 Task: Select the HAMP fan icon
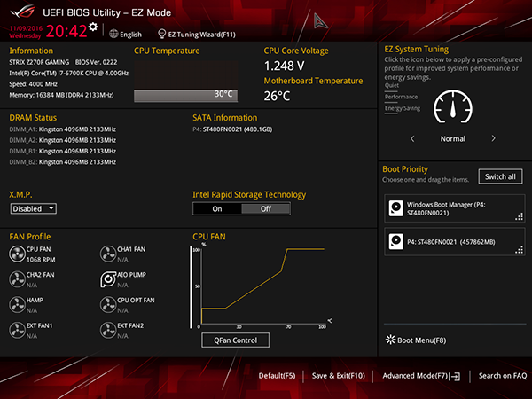(x=17, y=305)
